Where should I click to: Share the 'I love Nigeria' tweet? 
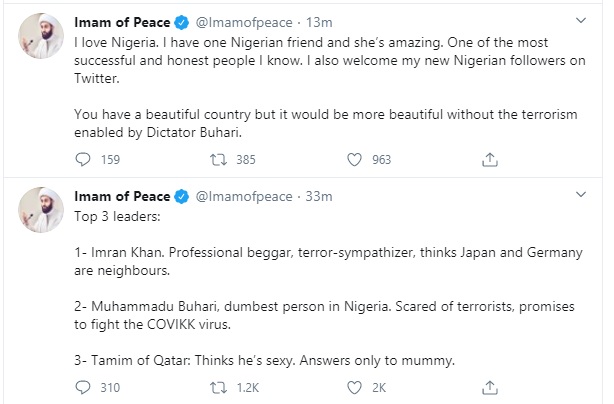[x=490, y=158]
